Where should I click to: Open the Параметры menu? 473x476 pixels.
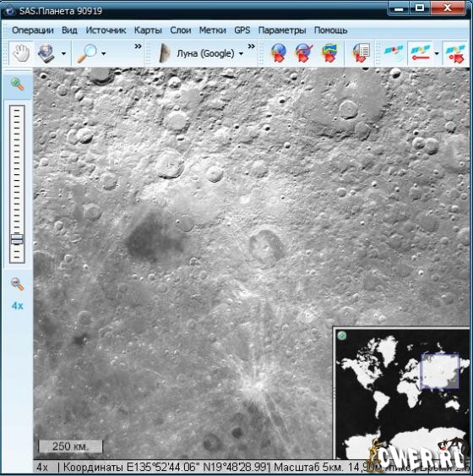pyautogui.click(x=282, y=30)
